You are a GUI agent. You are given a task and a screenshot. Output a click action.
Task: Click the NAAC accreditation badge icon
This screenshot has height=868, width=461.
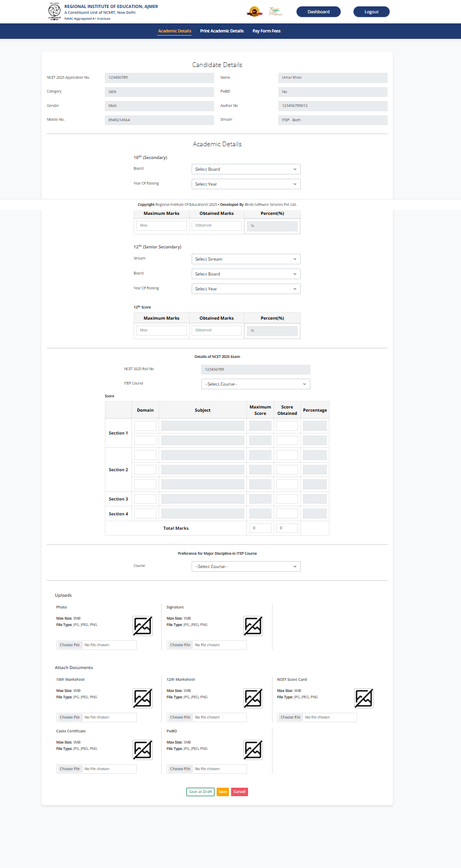tap(254, 11)
